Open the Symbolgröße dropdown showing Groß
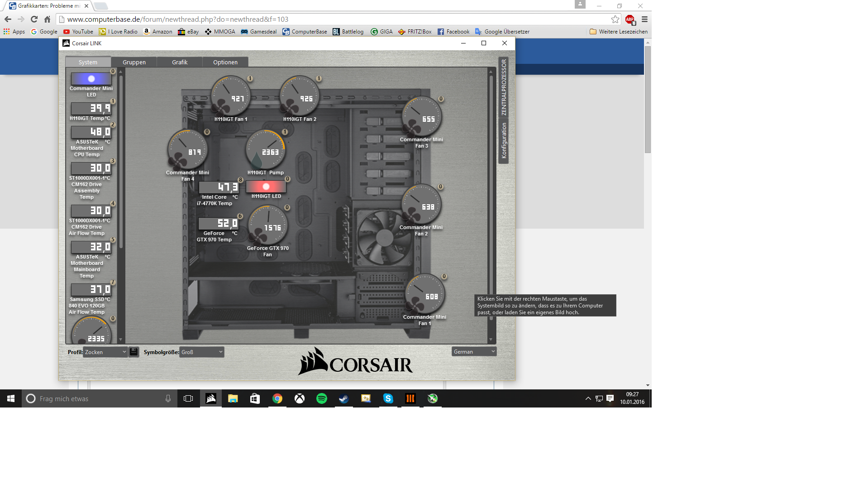 click(202, 352)
